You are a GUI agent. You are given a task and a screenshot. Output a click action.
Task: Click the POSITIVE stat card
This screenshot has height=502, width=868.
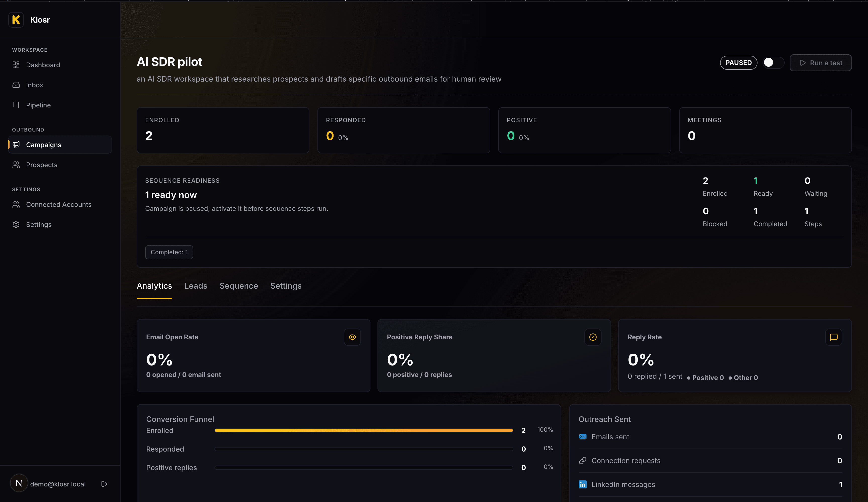(584, 130)
